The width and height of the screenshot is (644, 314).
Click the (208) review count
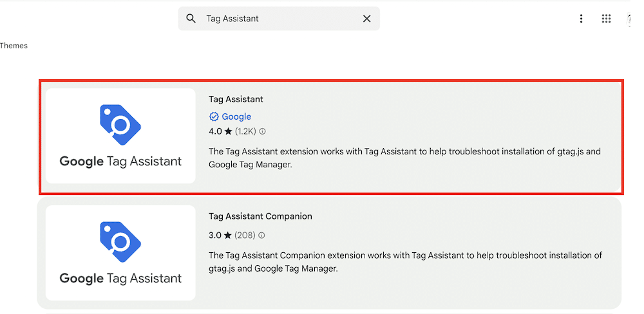click(x=245, y=235)
